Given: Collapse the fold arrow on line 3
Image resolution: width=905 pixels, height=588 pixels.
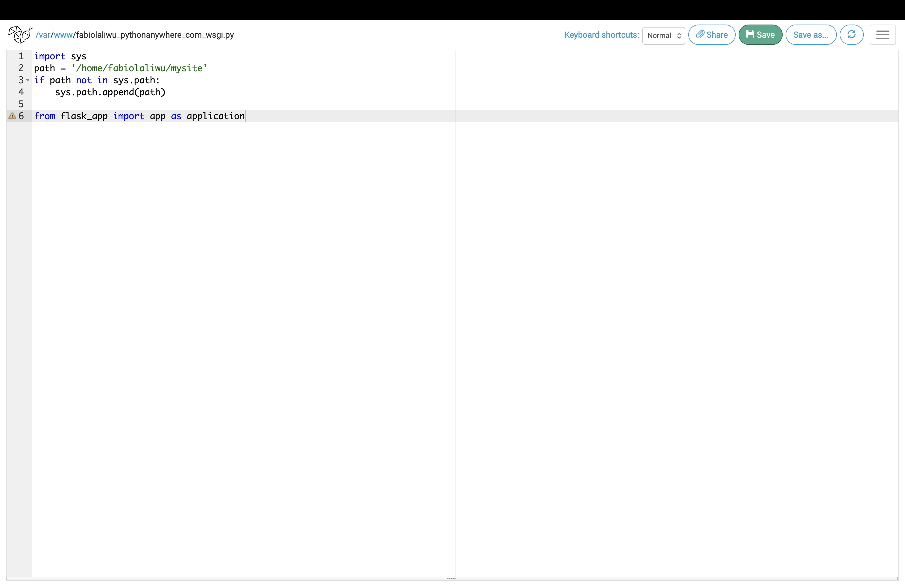Looking at the screenshot, I should (x=28, y=80).
